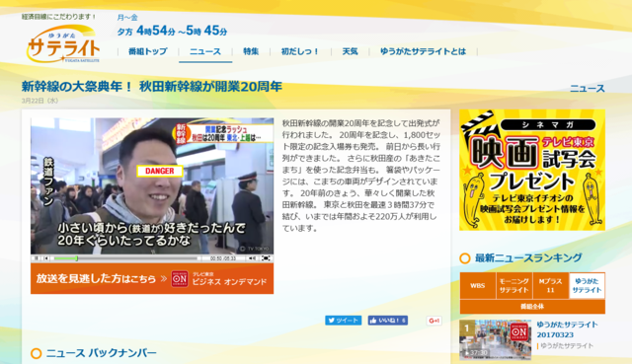Go to 初だしっ！ section
Screen dimensions: 632x364
click(300, 51)
